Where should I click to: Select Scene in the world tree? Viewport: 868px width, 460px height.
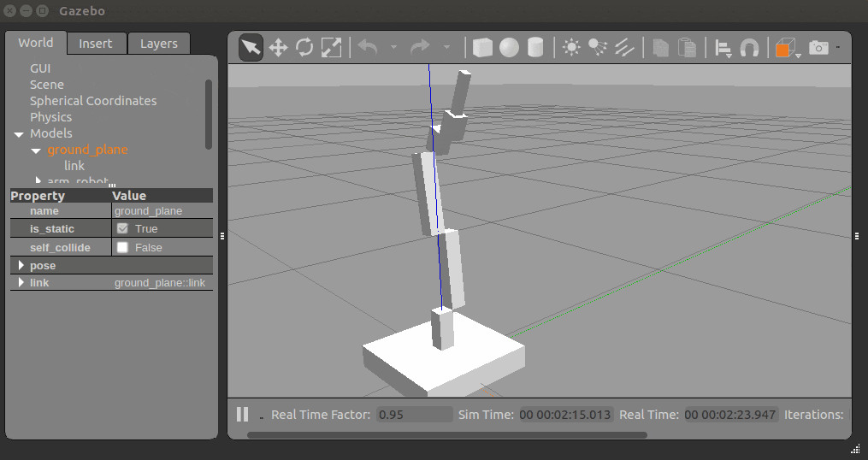click(46, 84)
